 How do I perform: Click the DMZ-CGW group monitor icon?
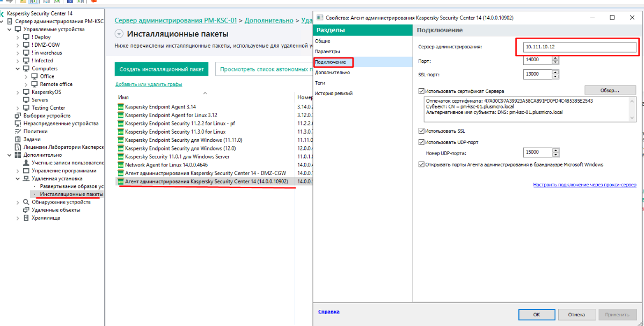[x=26, y=45]
